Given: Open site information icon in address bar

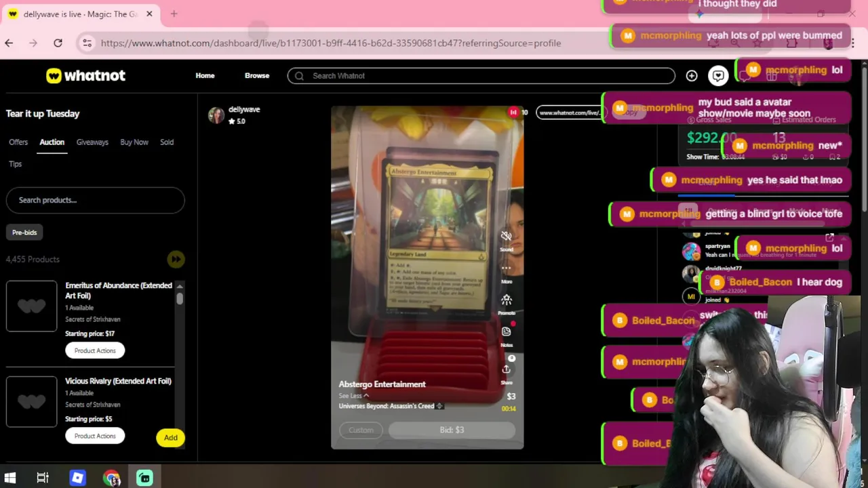Looking at the screenshot, I should [x=87, y=43].
